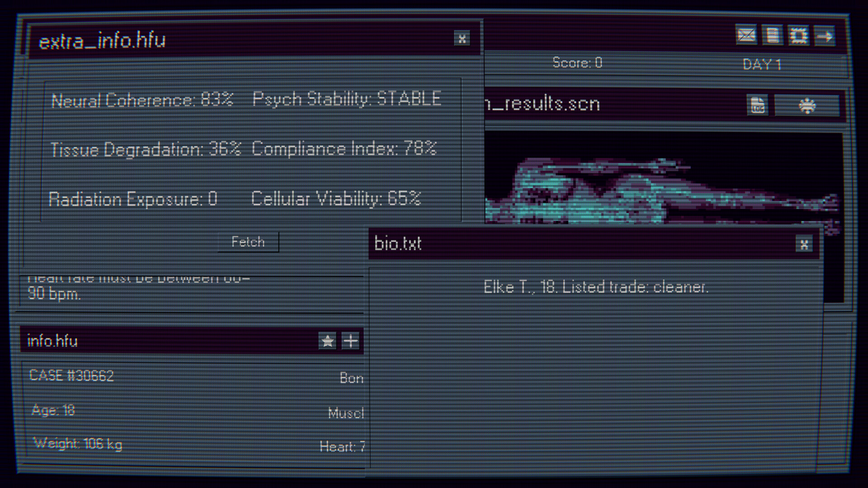Click the Neural Coherence 83% reading
The width and height of the screenshot is (868, 488).
[142, 100]
